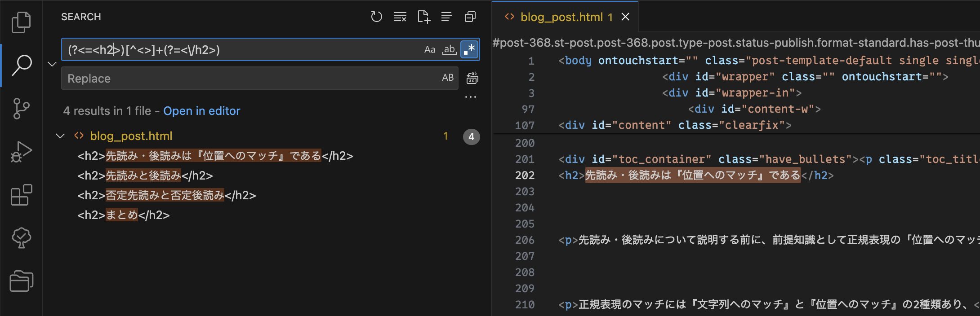Click the Replace All icon
The width and height of the screenshot is (980, 316).
click(472, 78)
